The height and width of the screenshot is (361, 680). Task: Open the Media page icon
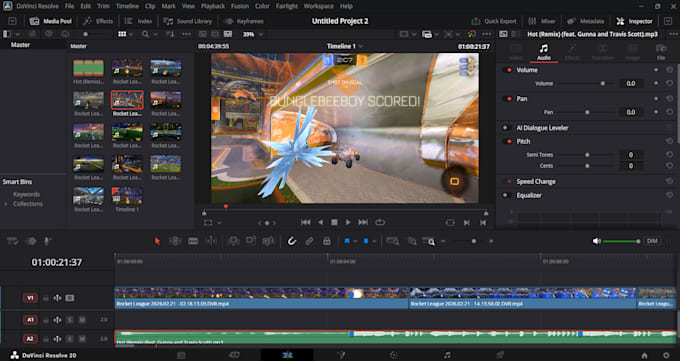click(181, 355)
